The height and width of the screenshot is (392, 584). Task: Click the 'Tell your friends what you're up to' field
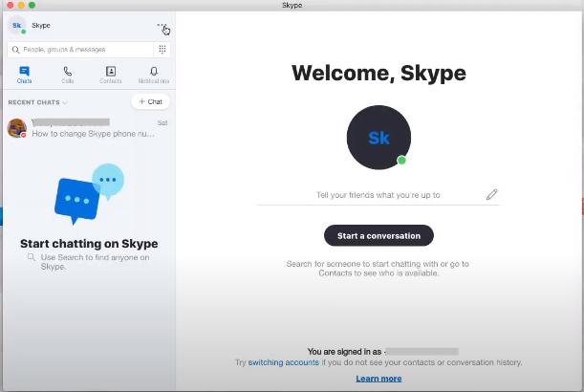(379, 195)
